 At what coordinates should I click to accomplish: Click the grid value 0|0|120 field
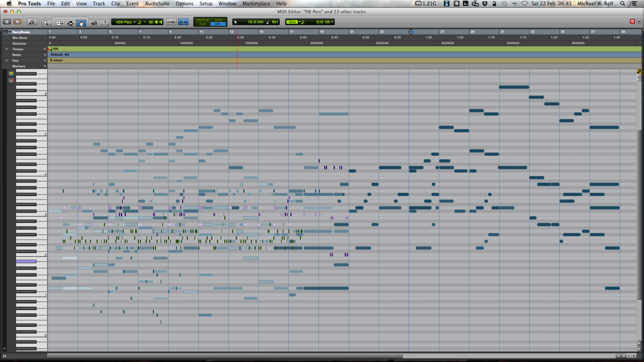tap(323, 22)
